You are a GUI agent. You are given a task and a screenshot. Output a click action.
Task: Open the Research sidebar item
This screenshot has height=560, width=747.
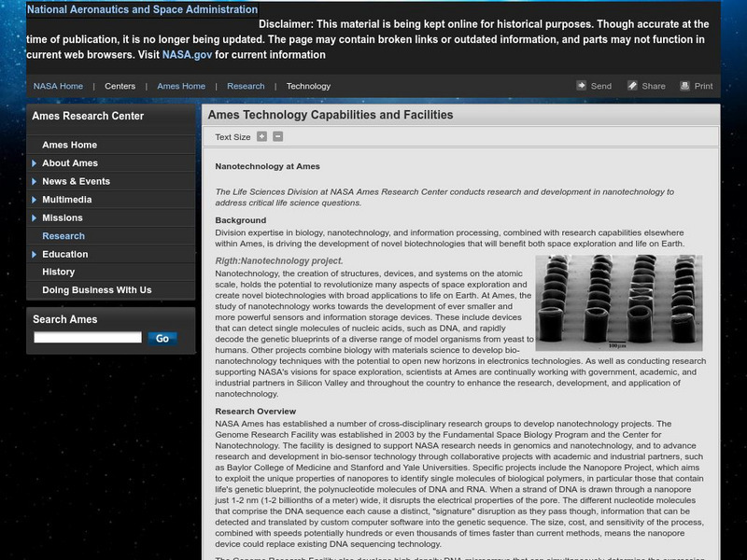click(63, 236)
